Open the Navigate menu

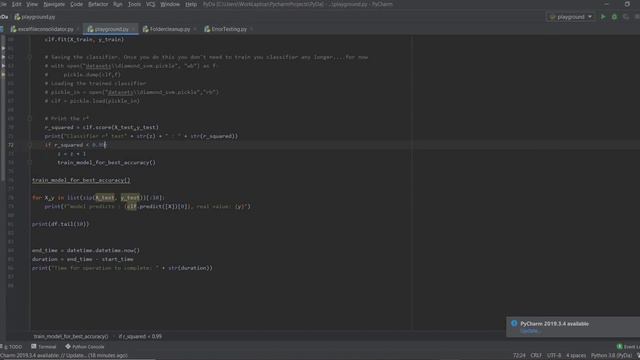54,4
